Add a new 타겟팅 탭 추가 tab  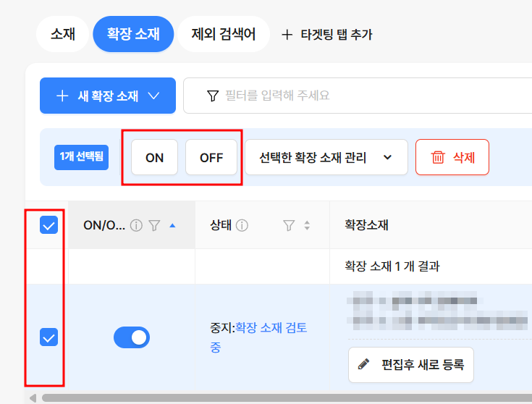326,34
